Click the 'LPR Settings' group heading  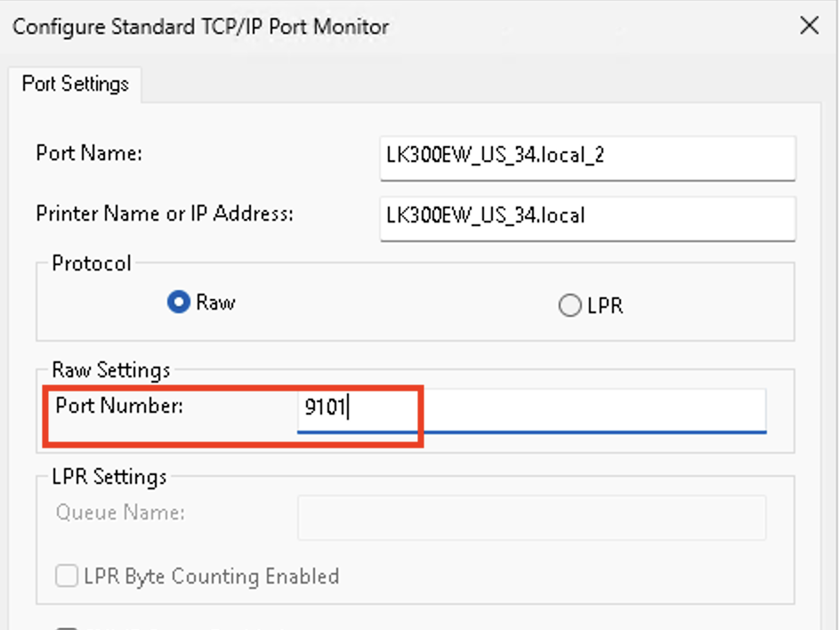(x=109, y=477)
